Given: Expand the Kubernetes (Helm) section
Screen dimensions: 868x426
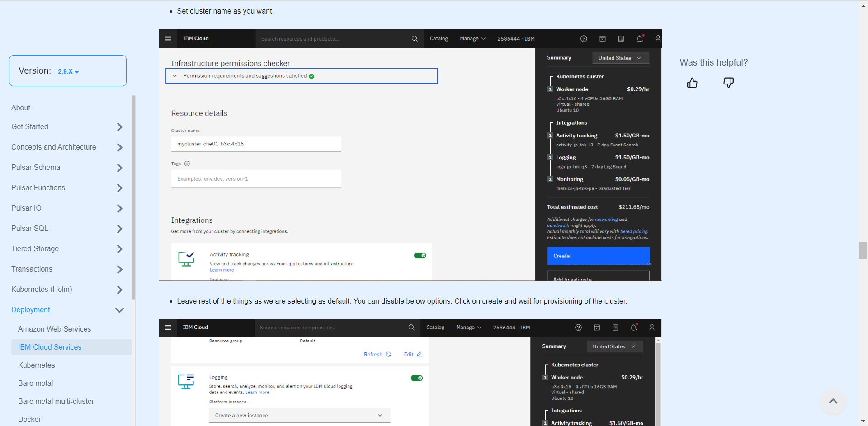Looking at the screenshot, I should click(x=119, y=290).
